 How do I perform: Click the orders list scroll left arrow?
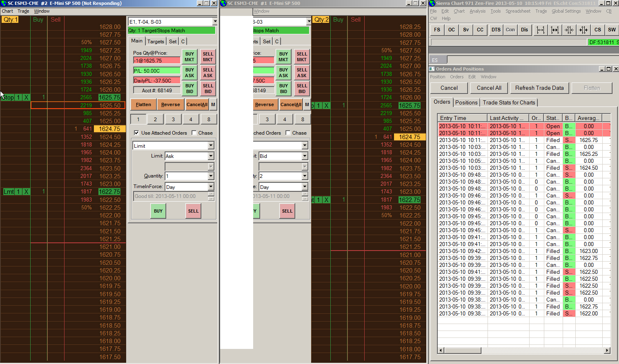(441, 351)
